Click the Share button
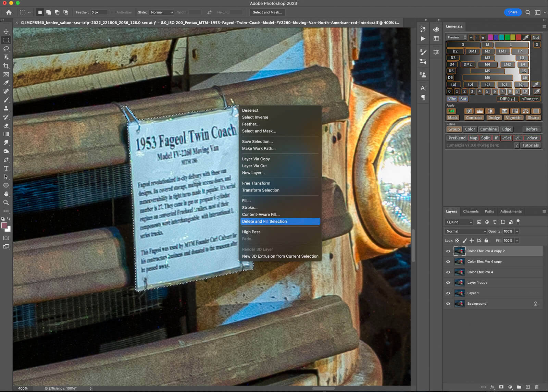 pyautogui.click(x=512, y=12)
